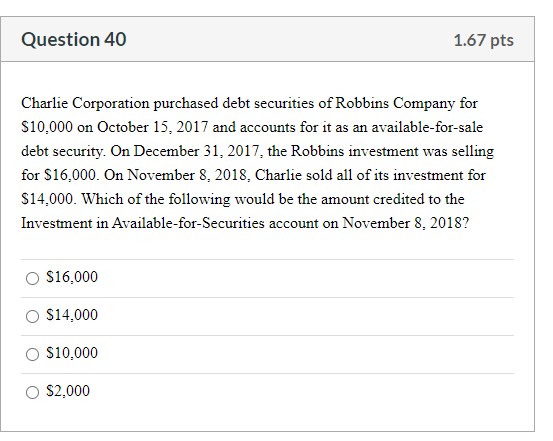553x441 pixels.
Task: Click the October 15, 2017 date text
Action: [x=153, y=127]
